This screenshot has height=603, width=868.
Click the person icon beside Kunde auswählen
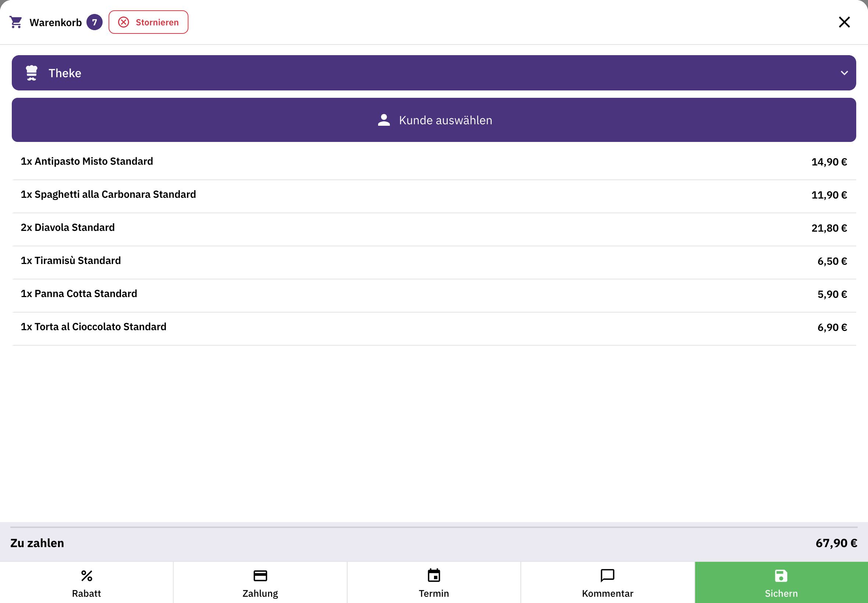tap(384, 120)
